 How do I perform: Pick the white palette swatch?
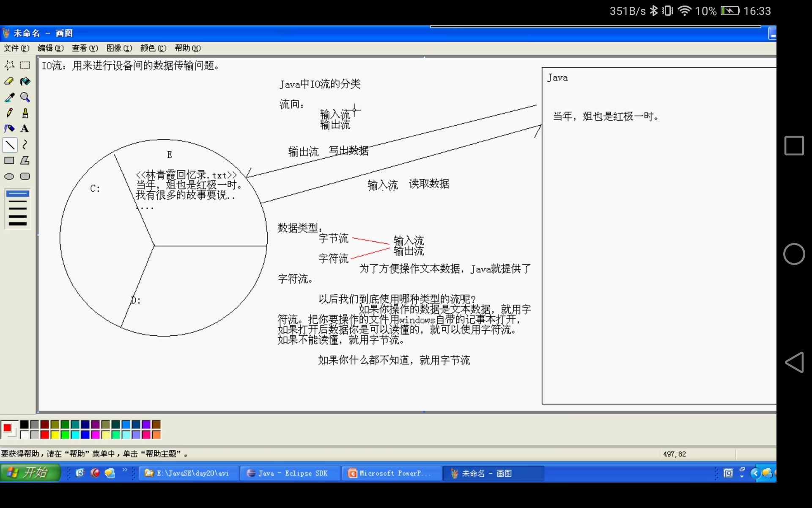pos(25,435)
